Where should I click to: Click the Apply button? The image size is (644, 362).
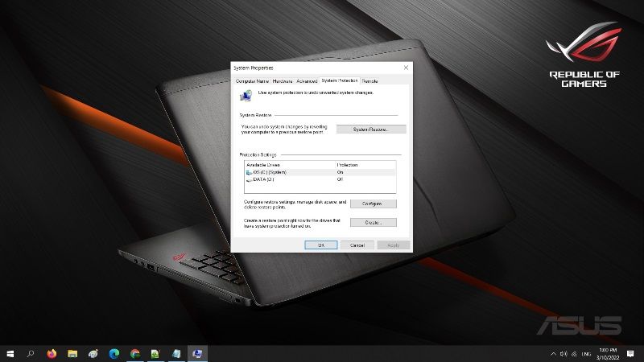coord(394,245)
